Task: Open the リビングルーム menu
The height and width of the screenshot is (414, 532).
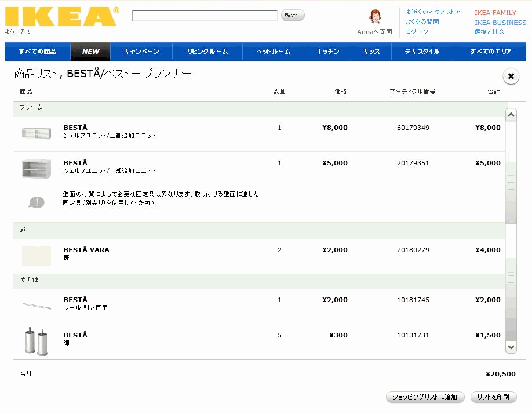Action: [207, 52]
